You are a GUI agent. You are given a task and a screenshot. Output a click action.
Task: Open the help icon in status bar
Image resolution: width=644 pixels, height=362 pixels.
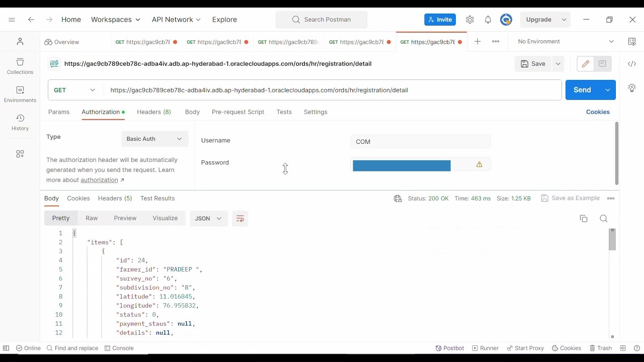[637, 348]
